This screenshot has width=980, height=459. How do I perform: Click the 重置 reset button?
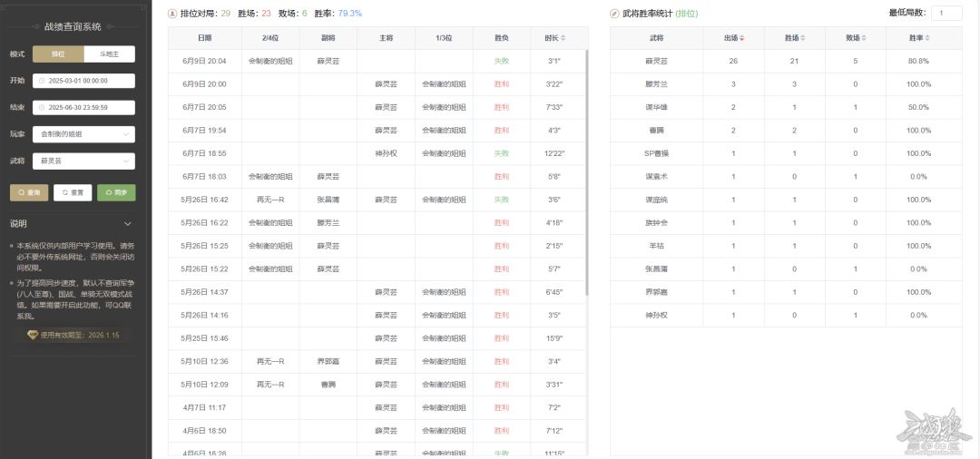point(73,193)
